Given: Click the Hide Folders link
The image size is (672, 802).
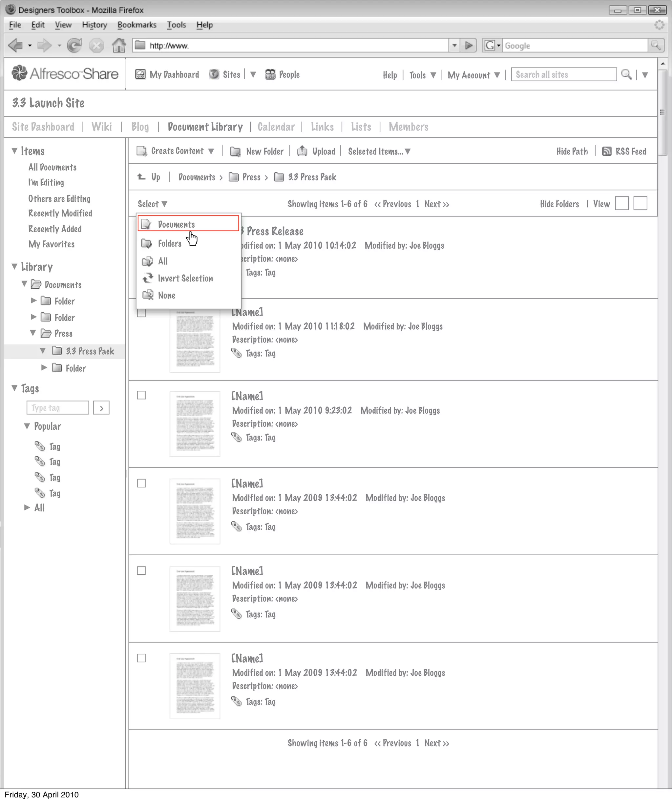Looking at the screenshot, I should (x=559, y=204).
